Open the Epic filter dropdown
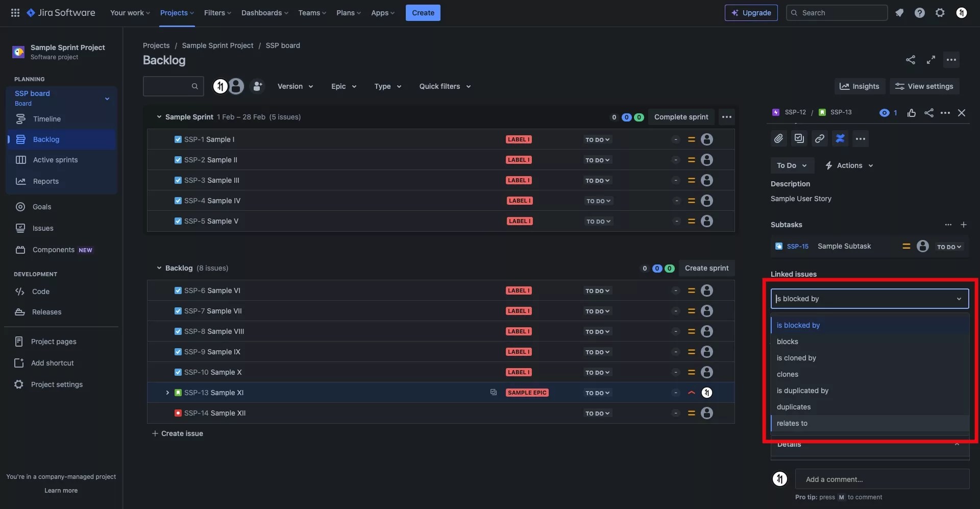The image size is (980, 509). click(343, 86)
